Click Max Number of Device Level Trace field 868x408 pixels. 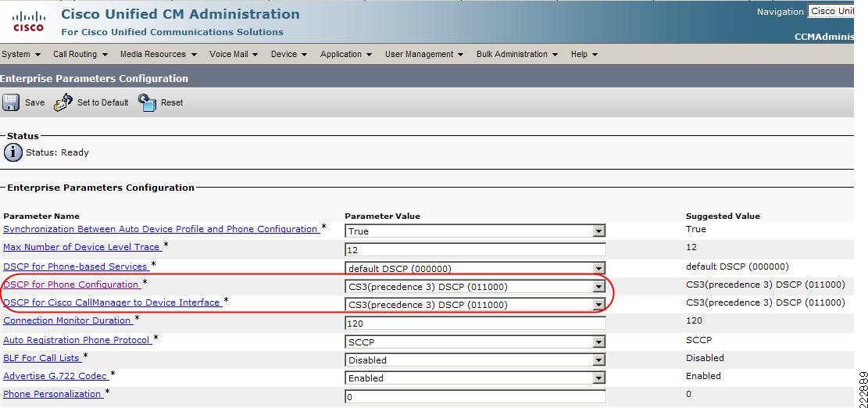(475, 249)
